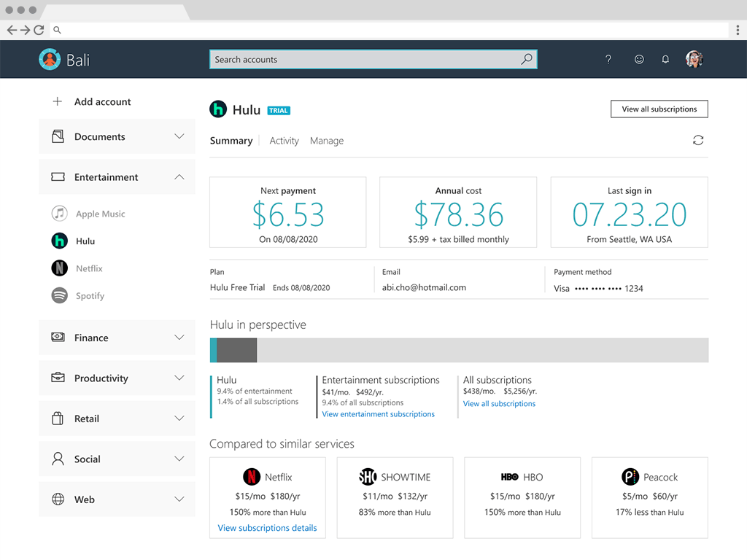This screenshot has height=560, width=747.
Task: Click the search magnifier in Search accounts
Action: coord(527,59)
